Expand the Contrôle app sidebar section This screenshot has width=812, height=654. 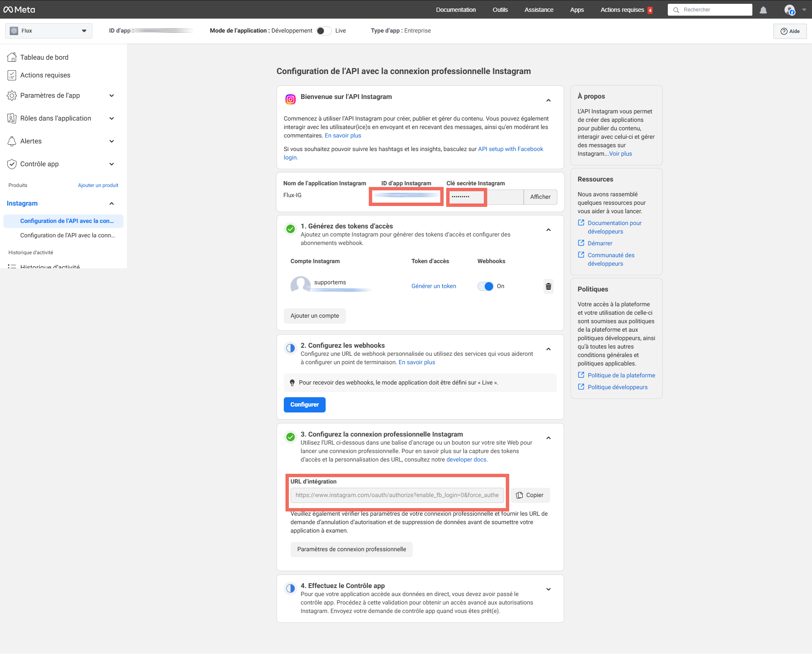pos(112,164)
